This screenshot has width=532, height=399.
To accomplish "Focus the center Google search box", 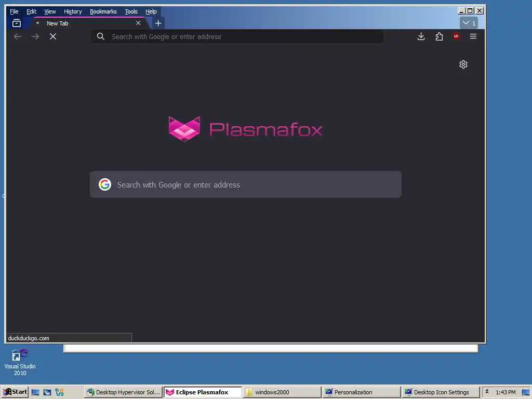I will point(246,184).
